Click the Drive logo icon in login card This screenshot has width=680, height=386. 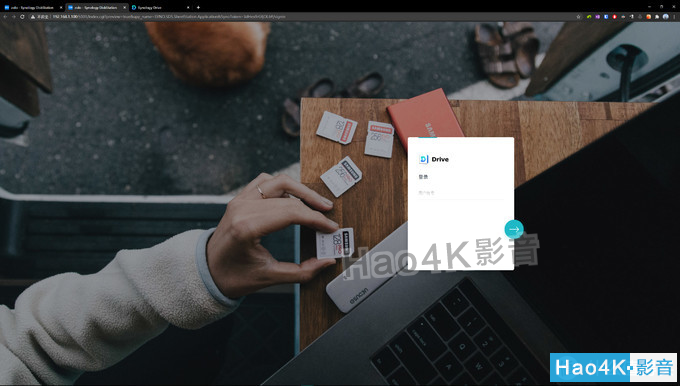pos(424,159)
